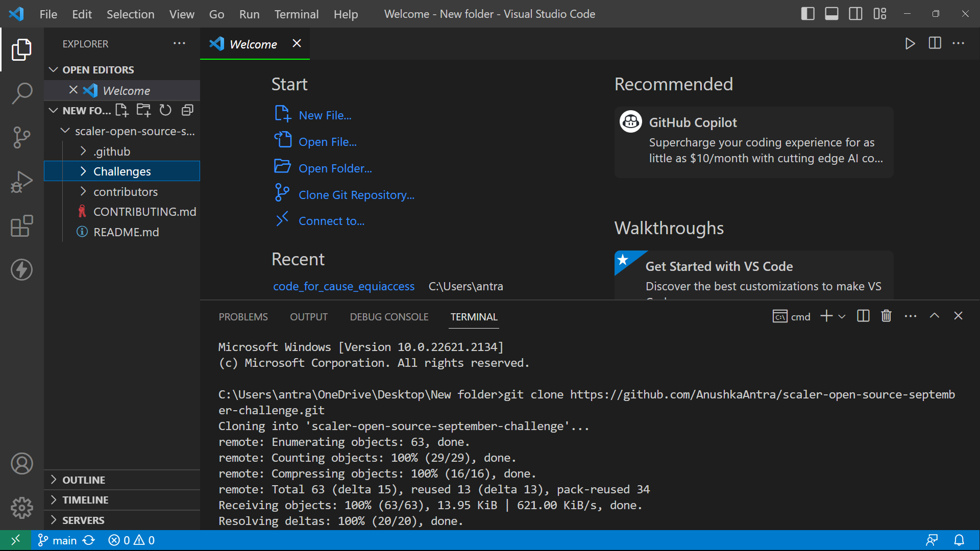Click the main branch indicator in status bar
The width and height of the screenshot is (980, 551).
[57, 540]
